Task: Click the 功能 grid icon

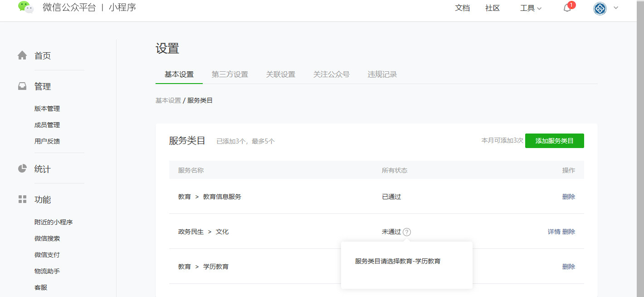Action: pyautogui.click(x=22, y=199)
